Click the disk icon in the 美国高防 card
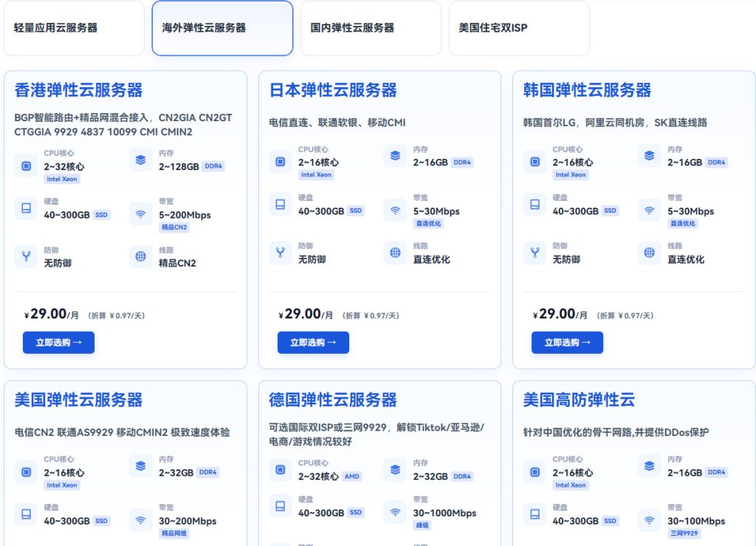The image size is (756, 546). 535,514
